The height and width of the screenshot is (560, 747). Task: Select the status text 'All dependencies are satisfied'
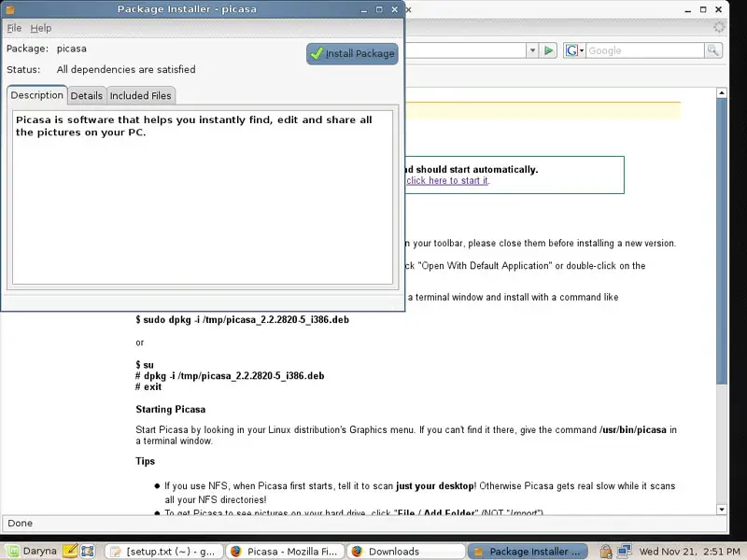click(126, 69)
